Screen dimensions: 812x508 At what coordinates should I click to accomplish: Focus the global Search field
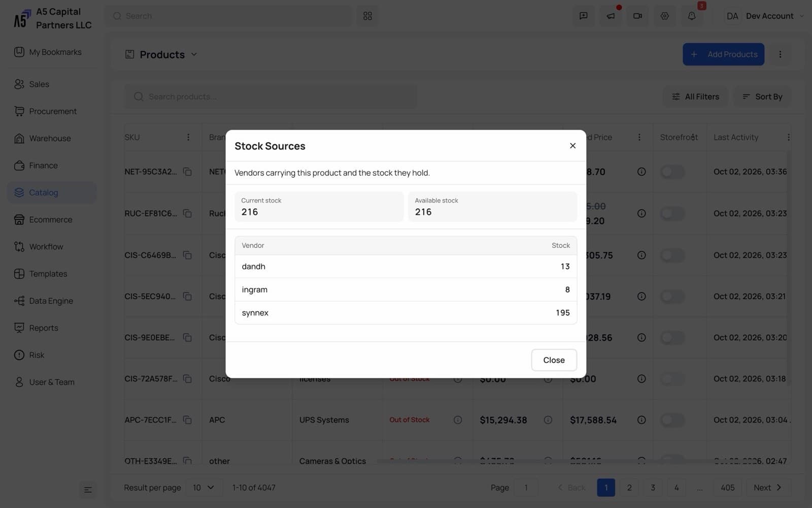click(228, 16)
